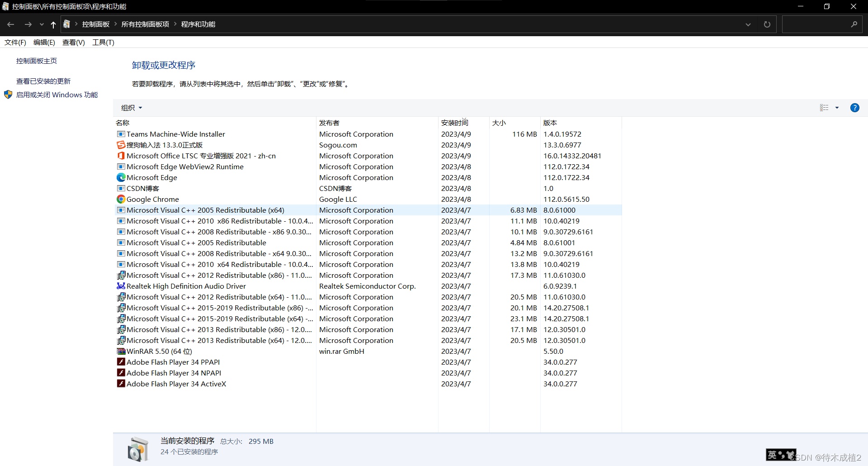Click the change view icon

pyautogui.click(x=824, y=108)
